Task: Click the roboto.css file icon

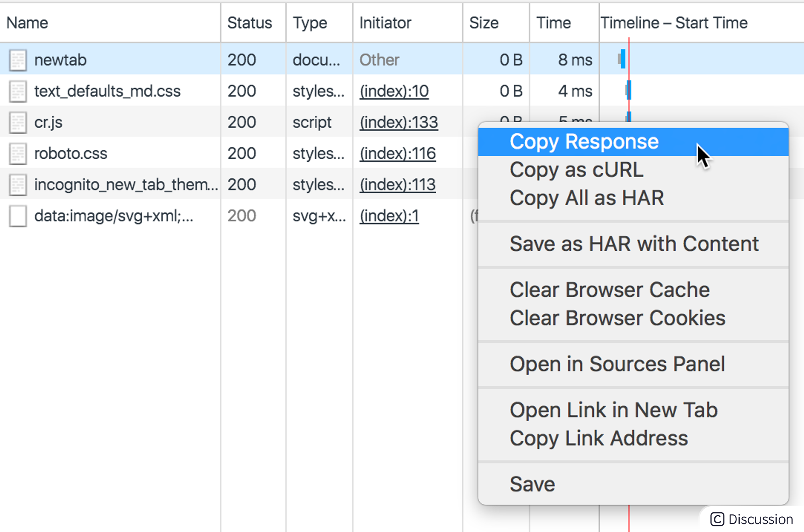Action: click(18, 153)
